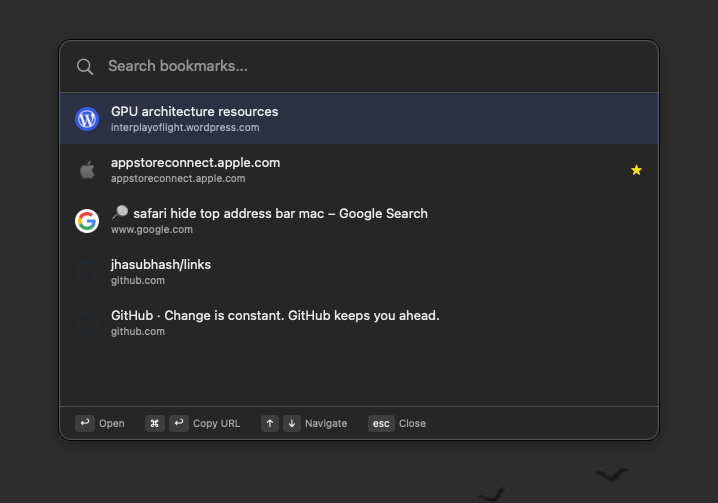718x503 pixels.
Task: Click the down arrow navigate key
Action: pyautogui.click(x=292, y=423)
